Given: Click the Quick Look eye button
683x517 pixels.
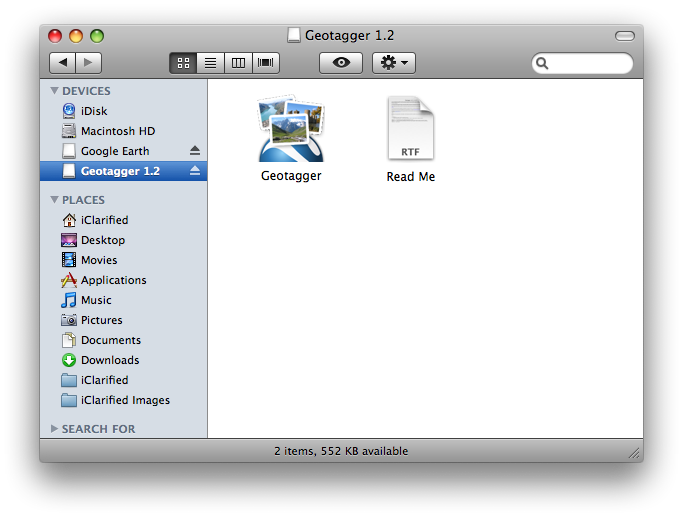Looking at the screenshot, I should point(341,63).
